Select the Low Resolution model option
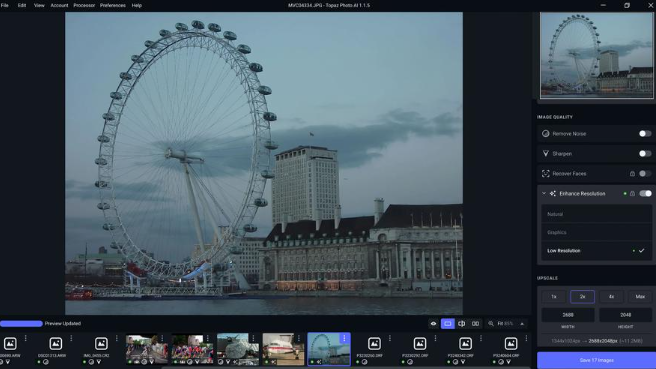This screenshot has height=369, width=656. [x=596, y=251]
